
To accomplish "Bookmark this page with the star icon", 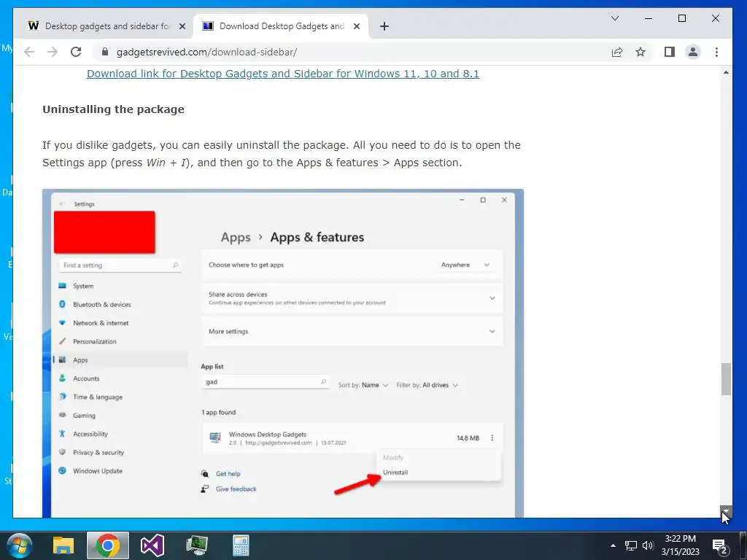I will click(640, 52).
